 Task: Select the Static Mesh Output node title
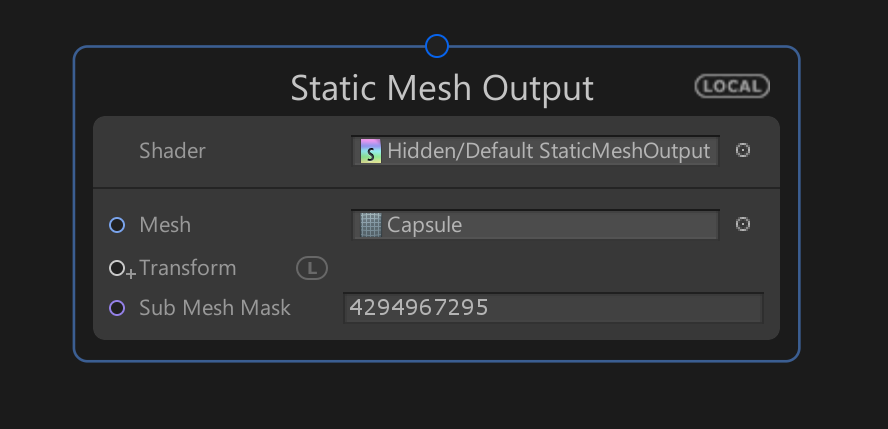coord(442,88)
